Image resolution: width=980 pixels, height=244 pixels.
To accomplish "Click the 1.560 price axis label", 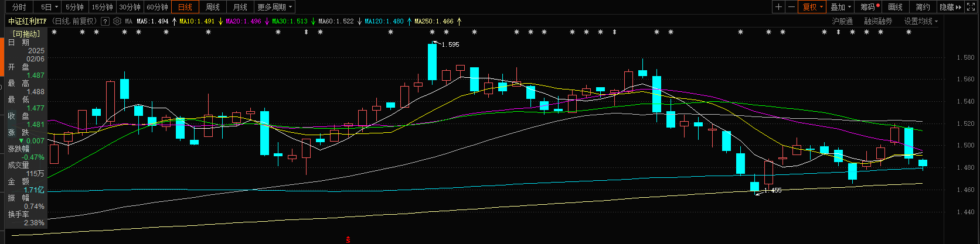I will tap(965, 79).
